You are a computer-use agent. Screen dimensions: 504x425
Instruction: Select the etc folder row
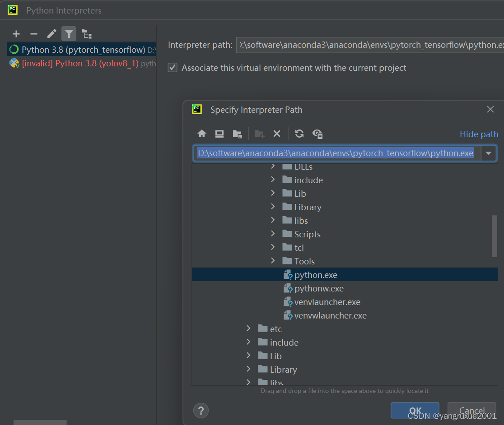point(345,329)
